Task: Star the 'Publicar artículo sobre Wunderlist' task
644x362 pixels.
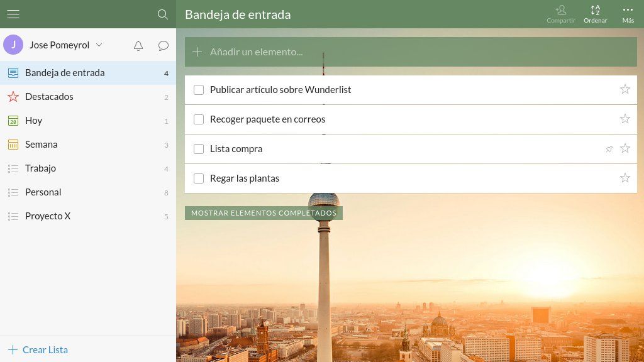Action: coord(625,89)
